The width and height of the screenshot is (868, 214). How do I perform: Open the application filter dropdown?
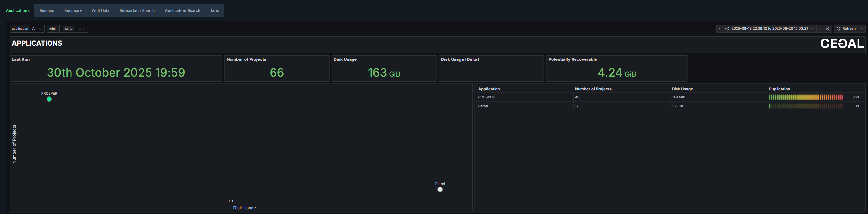point(37,29)
